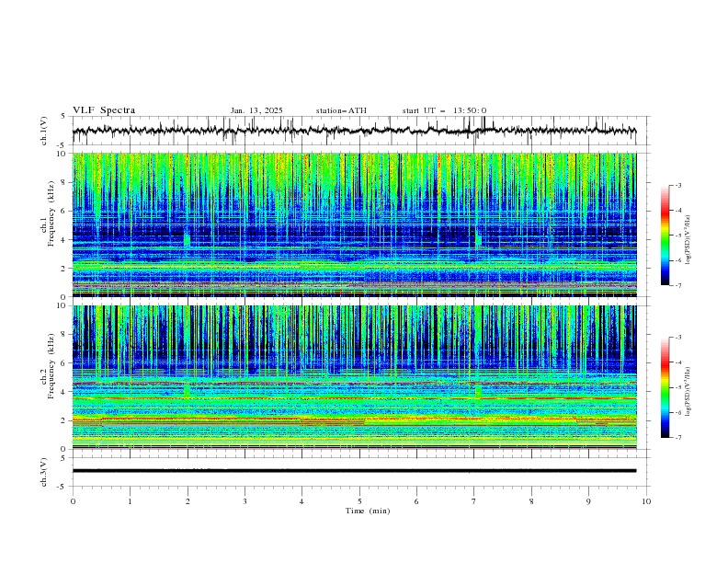Click time axis tick label "7"

click(473, 501)
